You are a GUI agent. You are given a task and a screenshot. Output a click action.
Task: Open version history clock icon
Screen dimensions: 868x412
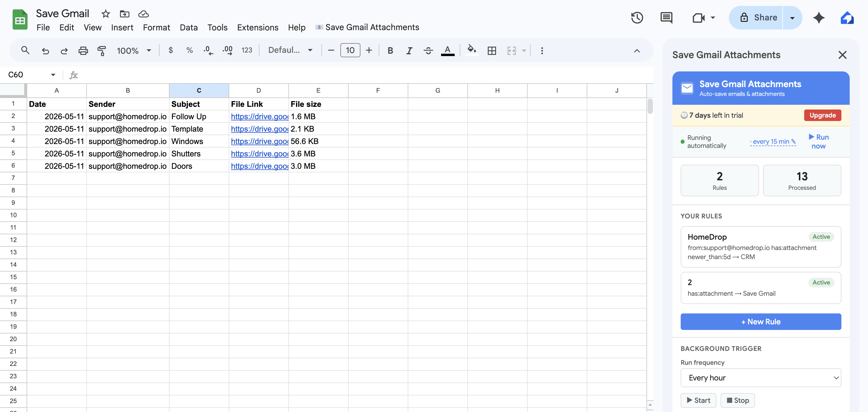[x=637, y=17]
